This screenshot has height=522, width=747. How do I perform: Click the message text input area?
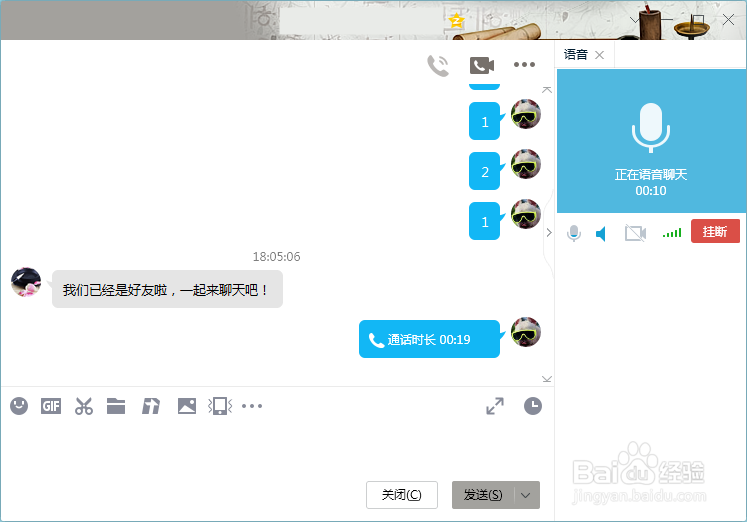coord(276,448)
